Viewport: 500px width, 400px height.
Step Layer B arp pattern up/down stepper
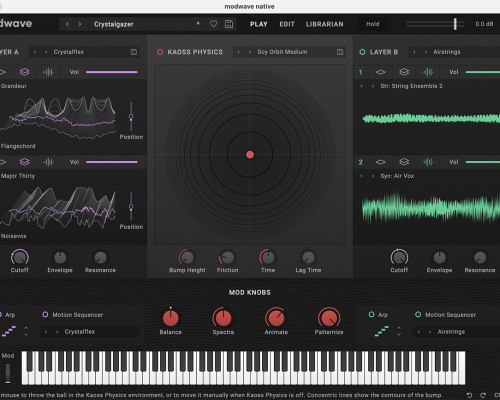pos(399,331)
